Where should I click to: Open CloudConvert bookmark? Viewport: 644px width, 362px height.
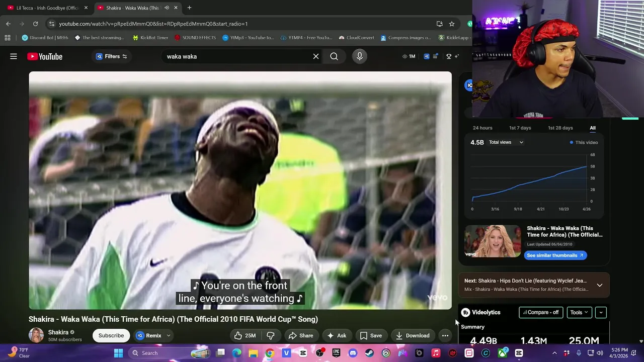[x=356, y=38]
